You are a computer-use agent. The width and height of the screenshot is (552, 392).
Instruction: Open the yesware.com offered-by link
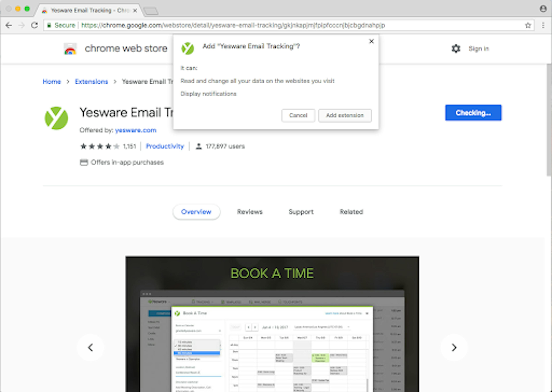[x=136, y=130]
